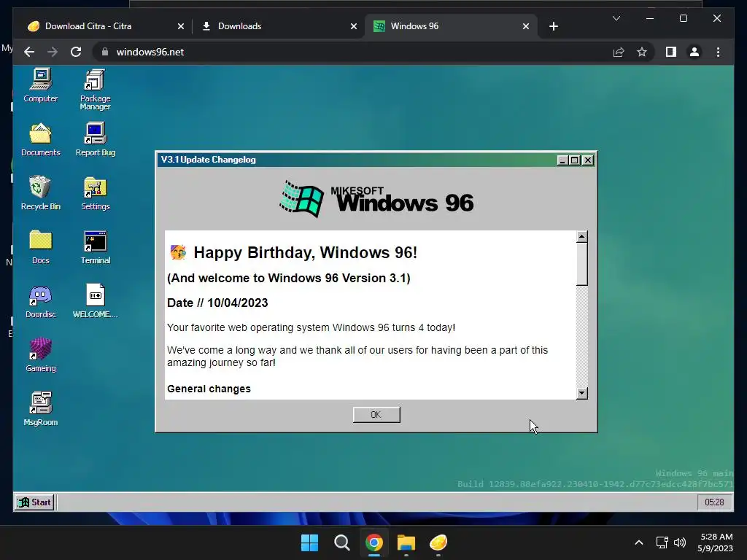Share this page from the address bar

(619, 52)
